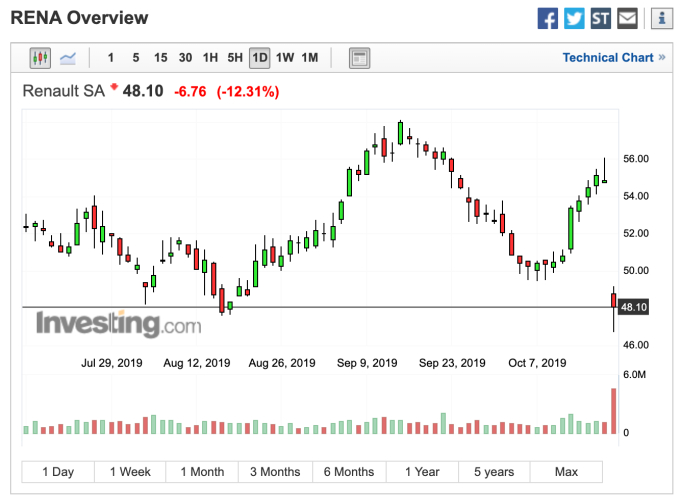Screen dimensions: 680x502
Task: Open Technical Chart link
Action: pyautogui.click(x=614, y=58)
